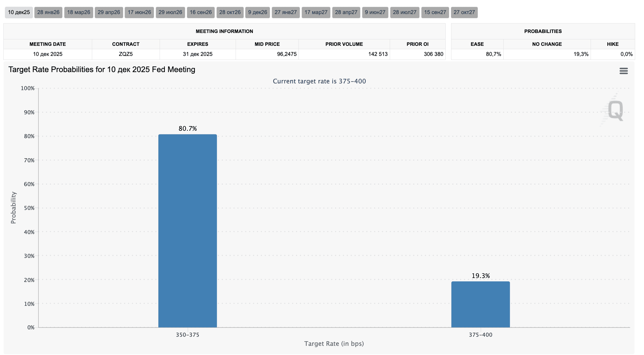
Task: Open the 28 апр27 meeting tab
Action: 346,13
